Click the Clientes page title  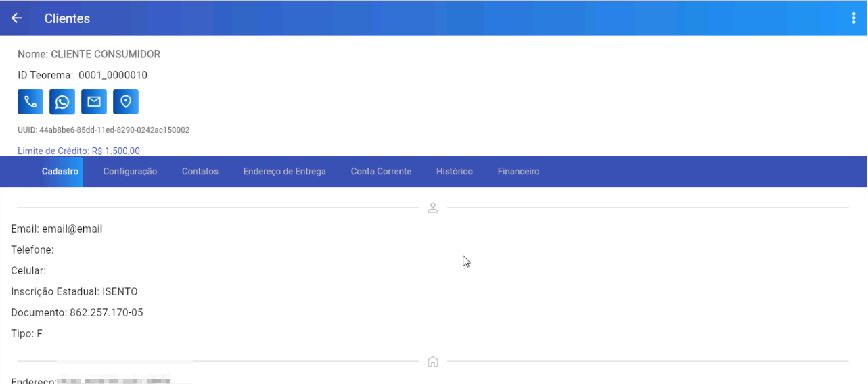pos(67,18)
